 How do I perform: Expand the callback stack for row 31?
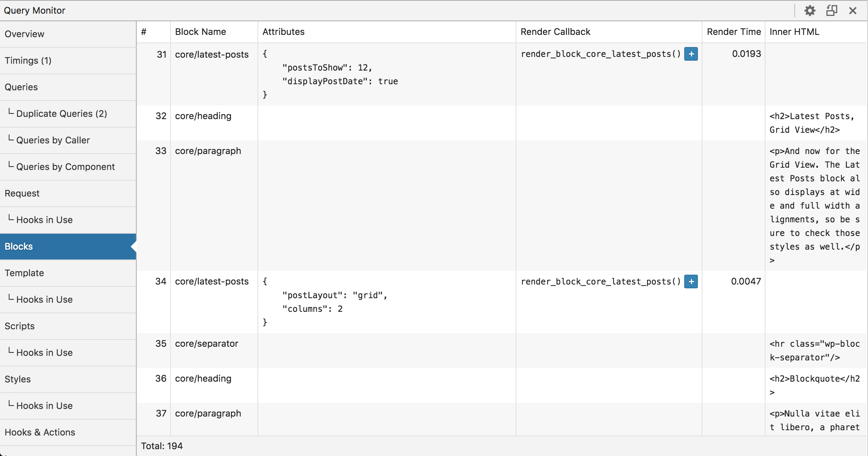[x=691, y=54]
